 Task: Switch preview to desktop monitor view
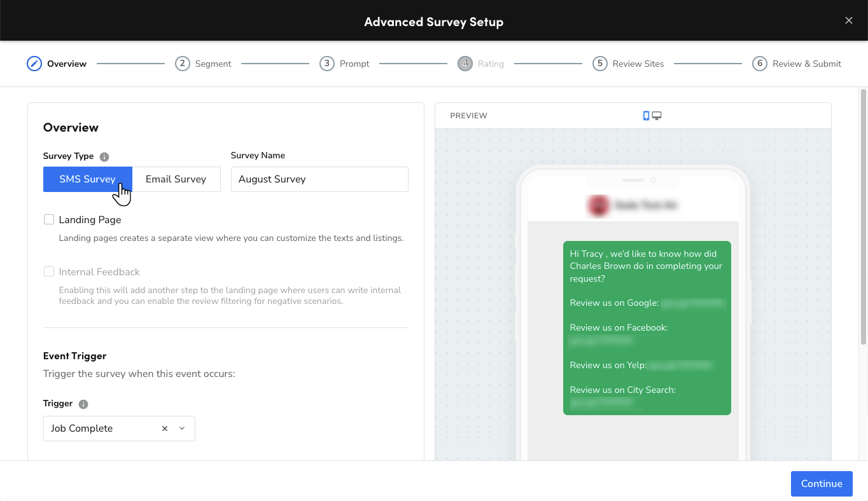[x=657, y=116]
